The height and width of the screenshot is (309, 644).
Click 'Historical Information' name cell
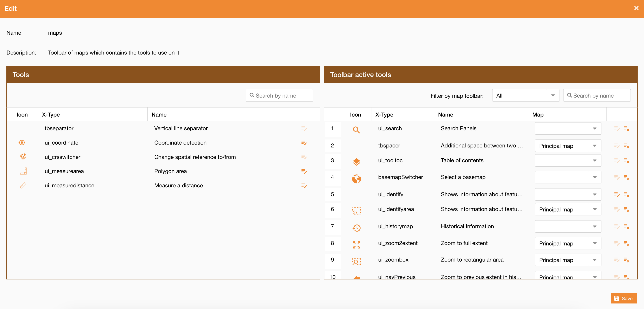pos(467,226)
